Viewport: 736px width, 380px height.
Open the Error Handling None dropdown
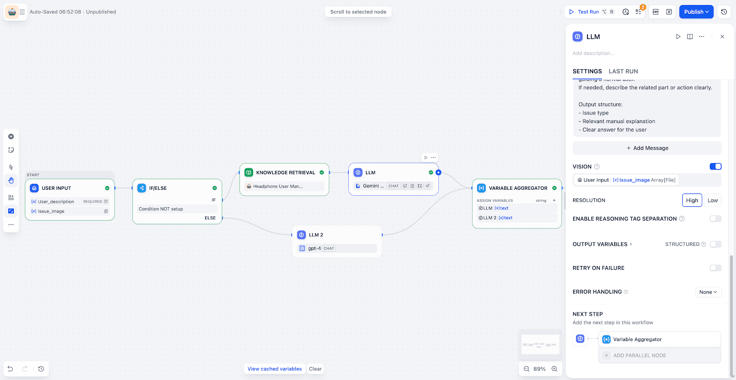pyautogui.click(x=708, y=292)
